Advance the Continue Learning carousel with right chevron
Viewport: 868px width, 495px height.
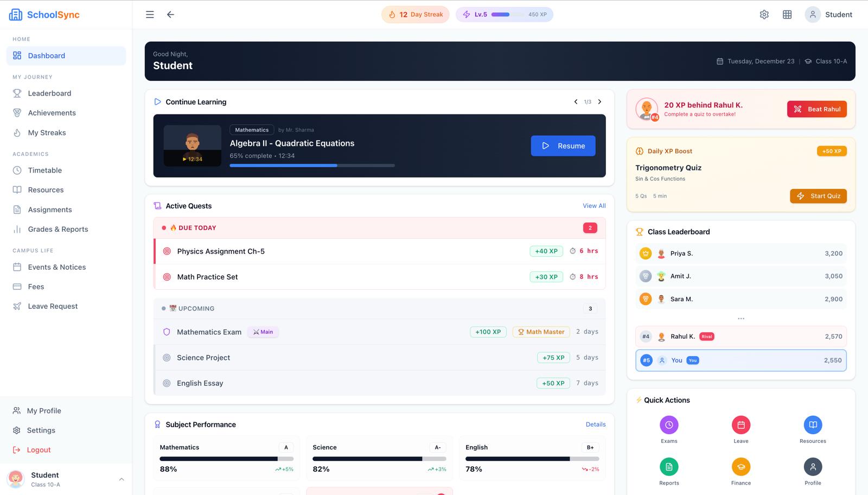pyautogui.click(x=599, y=101)
